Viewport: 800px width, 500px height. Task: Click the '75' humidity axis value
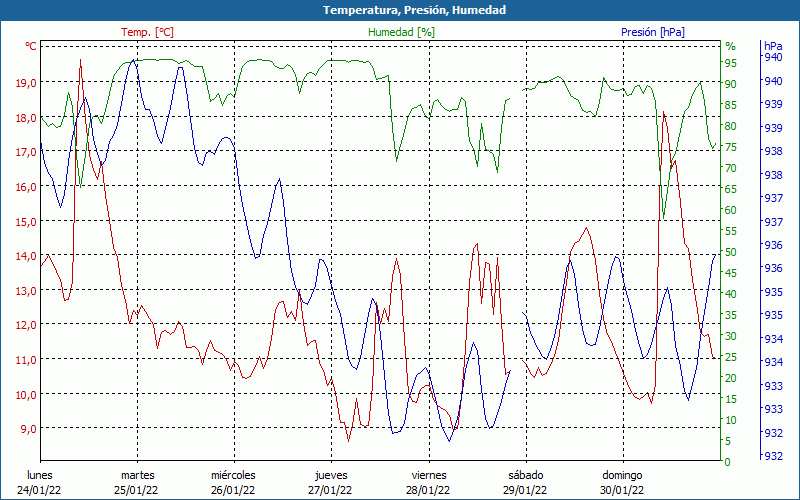pos(731,147)
